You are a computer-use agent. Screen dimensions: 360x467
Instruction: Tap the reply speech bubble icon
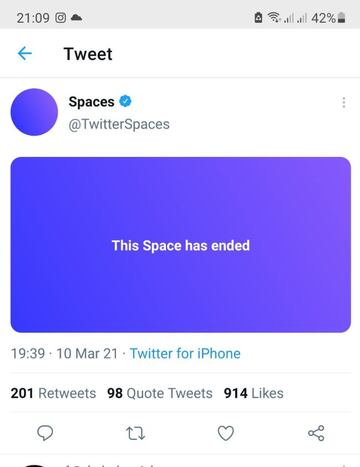click(x=45, y=433)
